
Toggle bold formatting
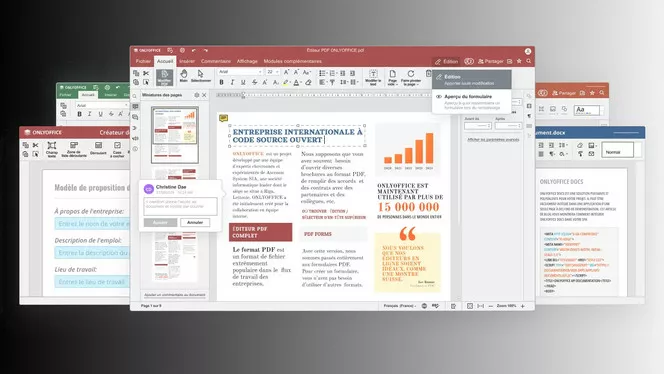pyautogui.click(x=221, y=82)
